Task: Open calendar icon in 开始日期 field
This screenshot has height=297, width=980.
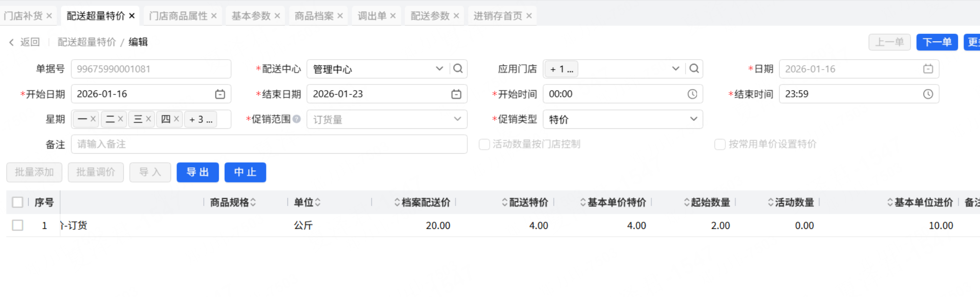Action: coord(220,94)
